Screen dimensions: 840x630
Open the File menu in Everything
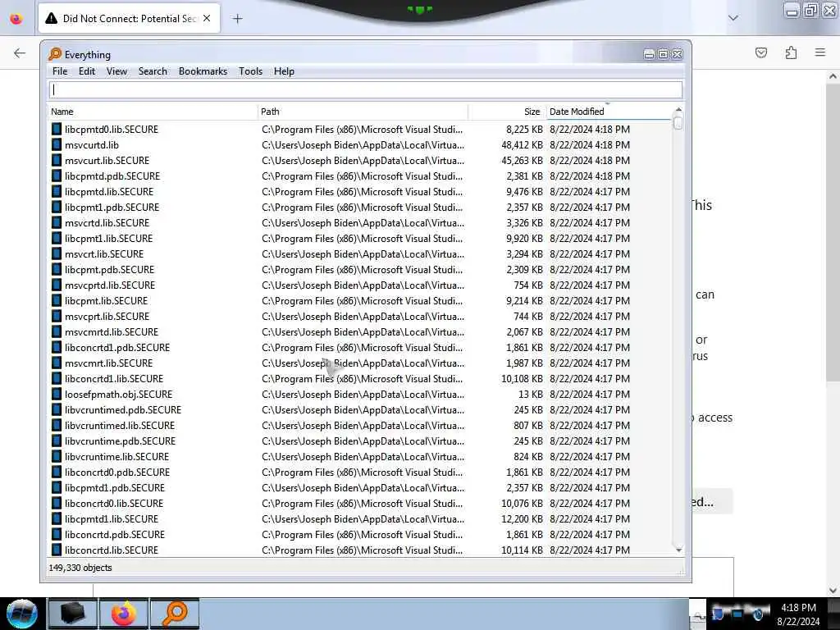coord(59,71)
